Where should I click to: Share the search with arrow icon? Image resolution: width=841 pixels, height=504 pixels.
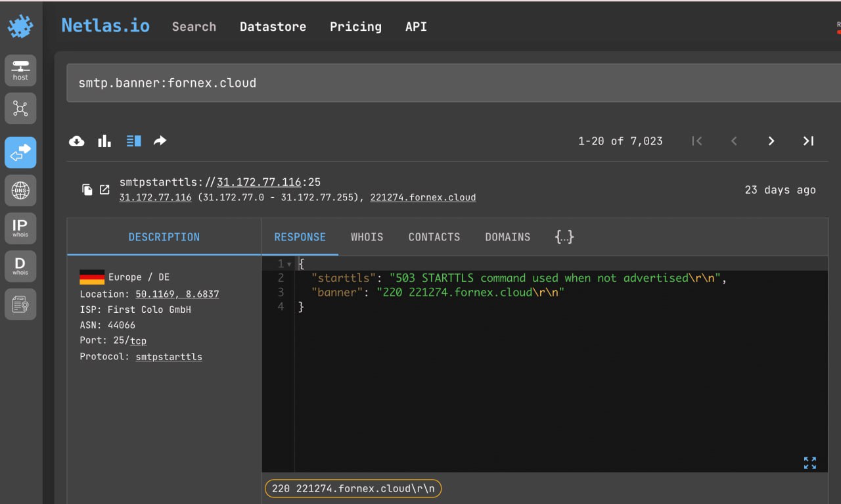click(160, 141)
